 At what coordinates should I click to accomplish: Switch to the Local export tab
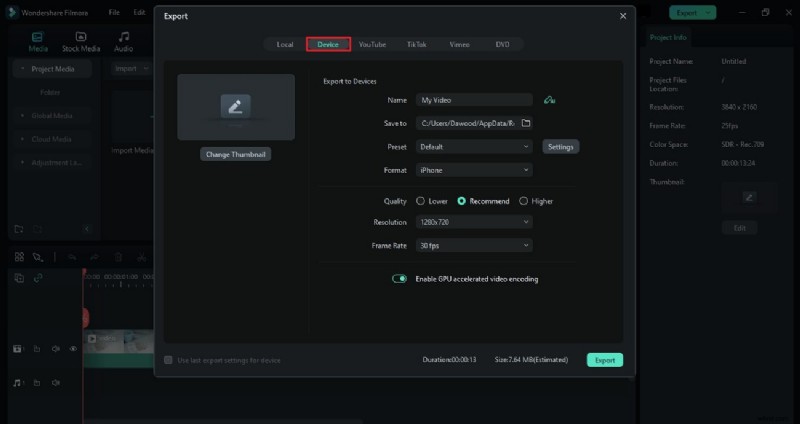[x=285, y=45]
